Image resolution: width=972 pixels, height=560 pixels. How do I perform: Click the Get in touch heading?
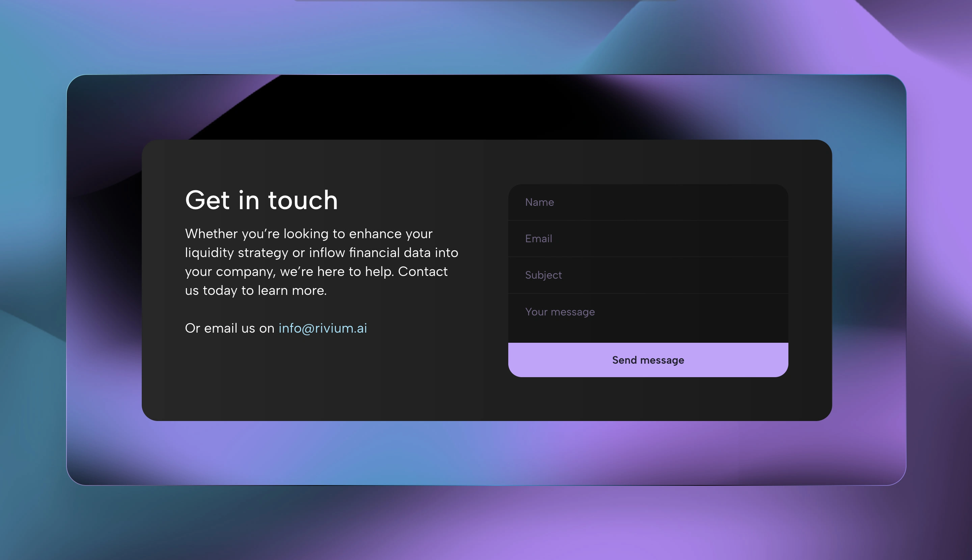261,200
